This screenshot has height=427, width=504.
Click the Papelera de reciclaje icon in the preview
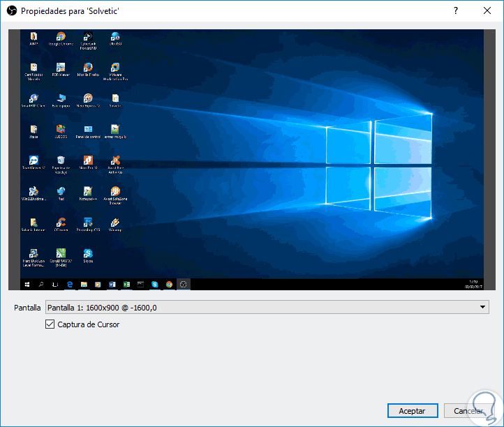pyautogui.click(x=61, y=165)
